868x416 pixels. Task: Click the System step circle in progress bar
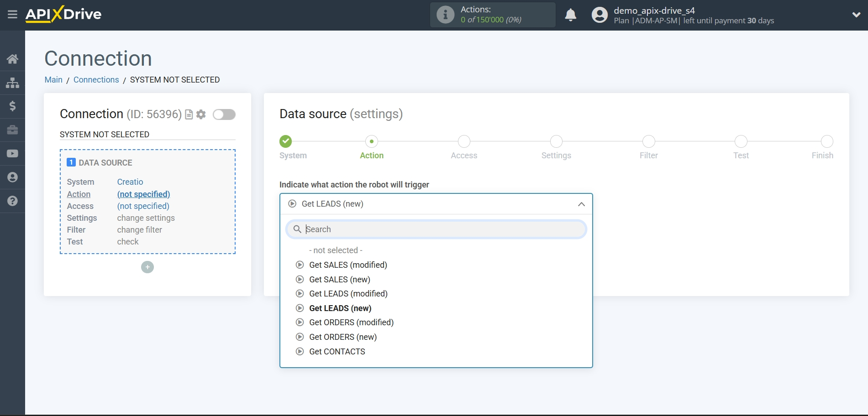click(x=285, y=141)
